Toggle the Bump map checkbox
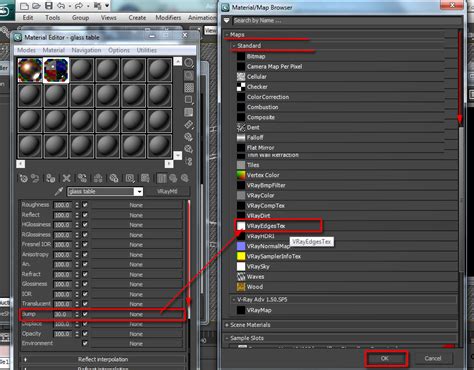 pyautogui.click(x=85, y=314)
